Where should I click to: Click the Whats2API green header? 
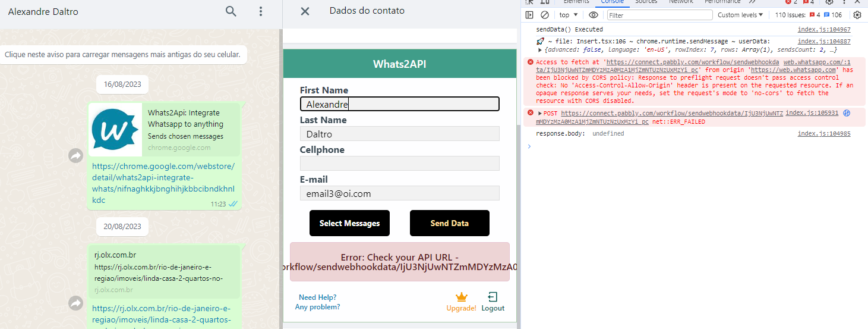click(x=400, y=64)
